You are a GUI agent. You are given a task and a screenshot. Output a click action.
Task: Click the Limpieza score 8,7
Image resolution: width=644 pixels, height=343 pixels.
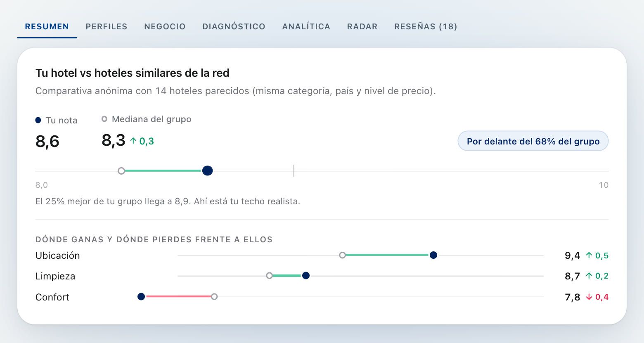pos(573,276)
